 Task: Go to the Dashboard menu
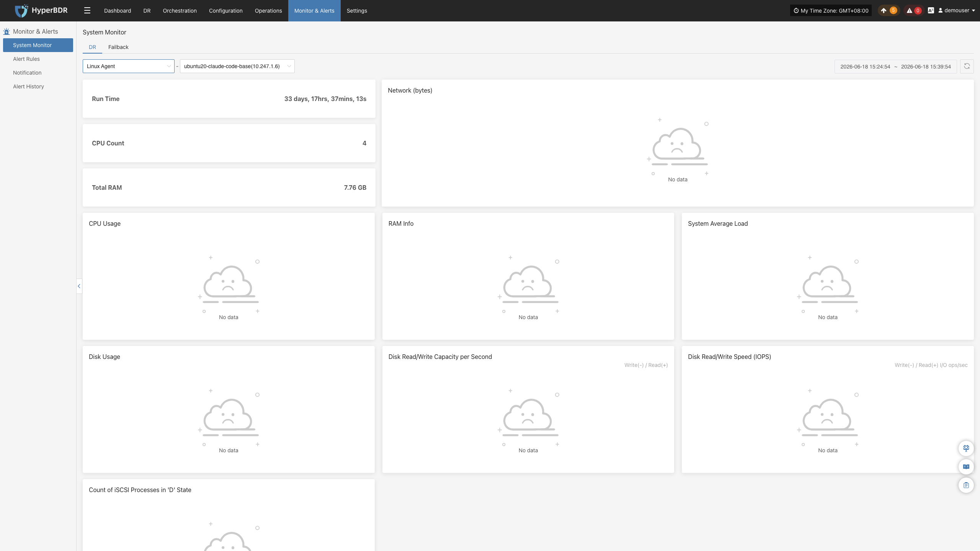point(118,11)
